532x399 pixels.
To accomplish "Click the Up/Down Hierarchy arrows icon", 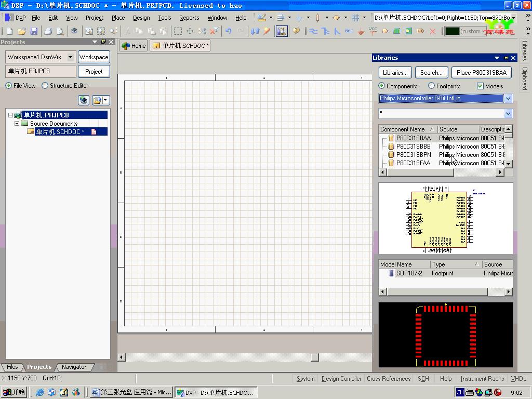I will tap(255, 31).
